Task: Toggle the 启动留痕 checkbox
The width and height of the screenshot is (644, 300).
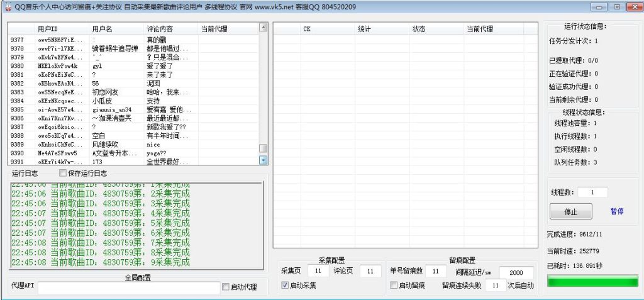Action: pyautogui.click(x=394, y=286)
